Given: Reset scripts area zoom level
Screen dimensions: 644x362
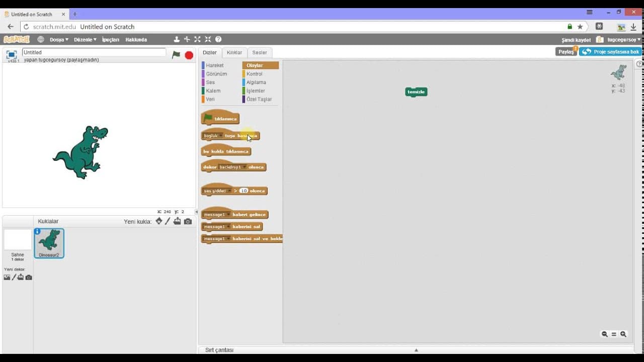Looking at the screenshot, I should click(614, 334).
